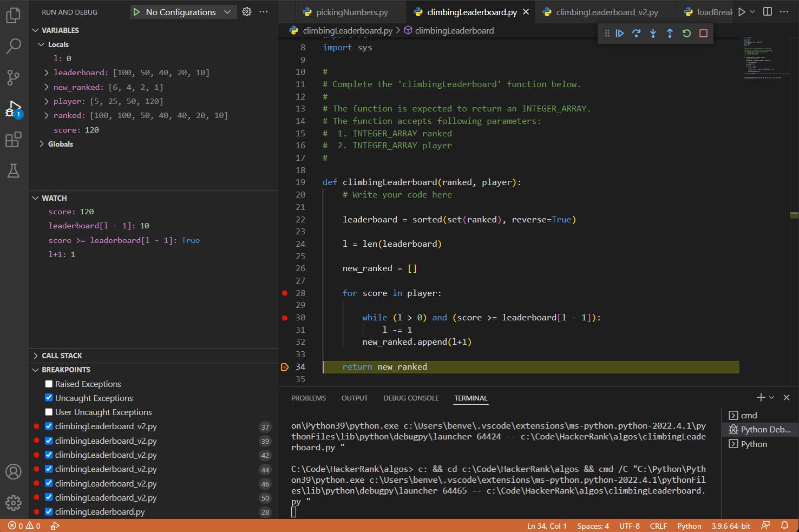
Task: Open run options dropdown in editor title
Action: (x=752, y=12)
